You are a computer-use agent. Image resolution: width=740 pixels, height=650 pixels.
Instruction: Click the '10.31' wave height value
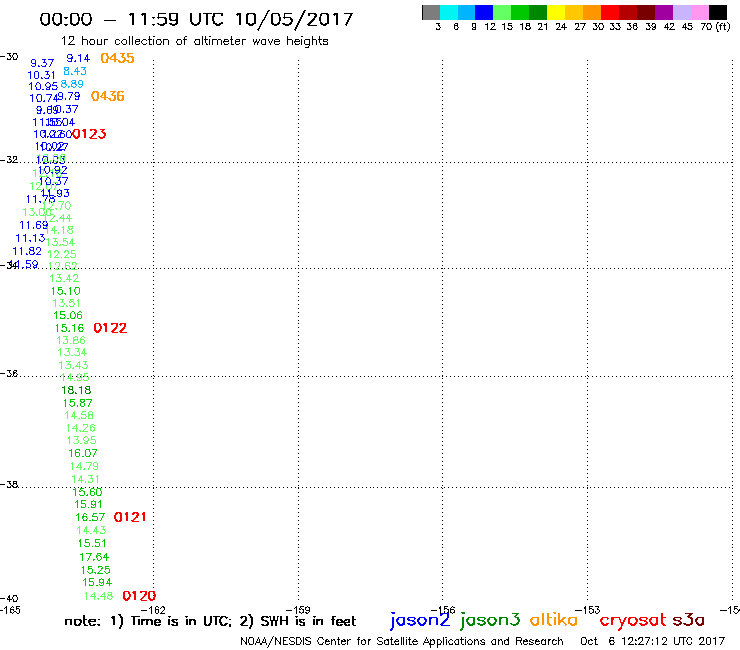(x=42, y=75)
